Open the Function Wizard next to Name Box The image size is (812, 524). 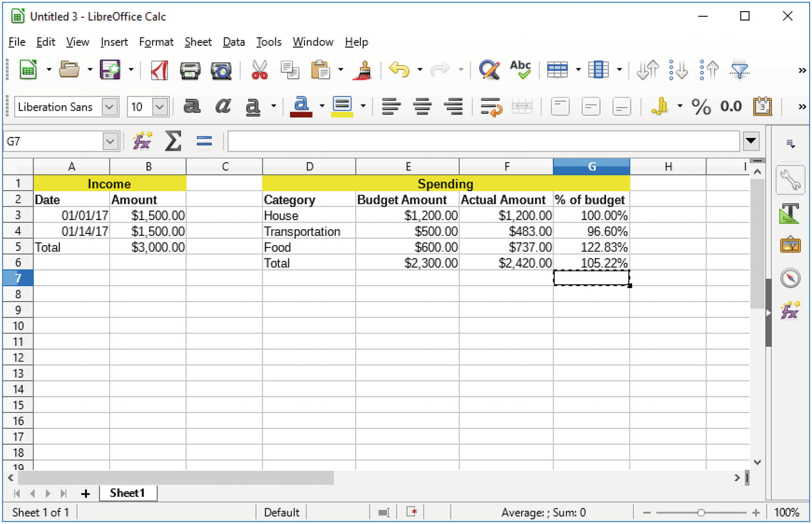tap(142, 141)
